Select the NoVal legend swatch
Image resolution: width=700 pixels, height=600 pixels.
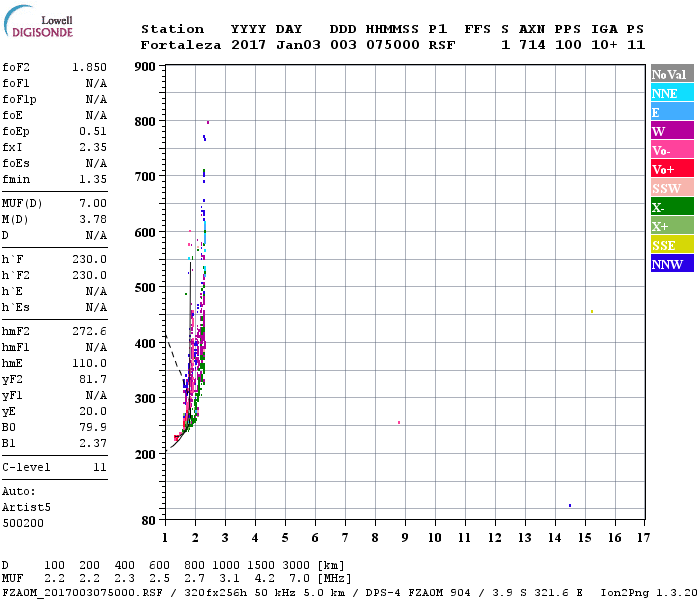click(x=672, y=74)
